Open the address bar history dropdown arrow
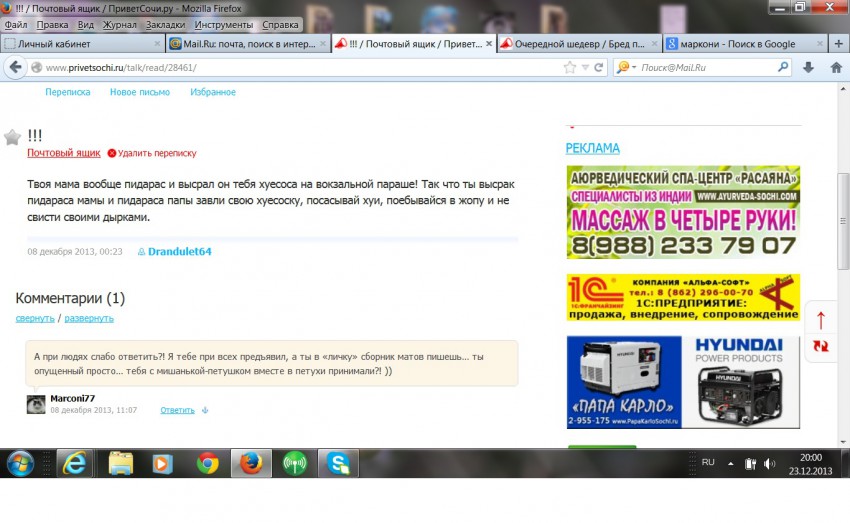This screenshot has height=523, width=850. pos(585,68)
